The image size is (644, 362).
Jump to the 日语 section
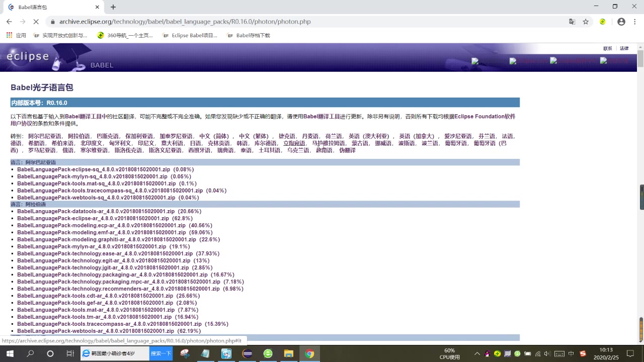click(195, 143)
